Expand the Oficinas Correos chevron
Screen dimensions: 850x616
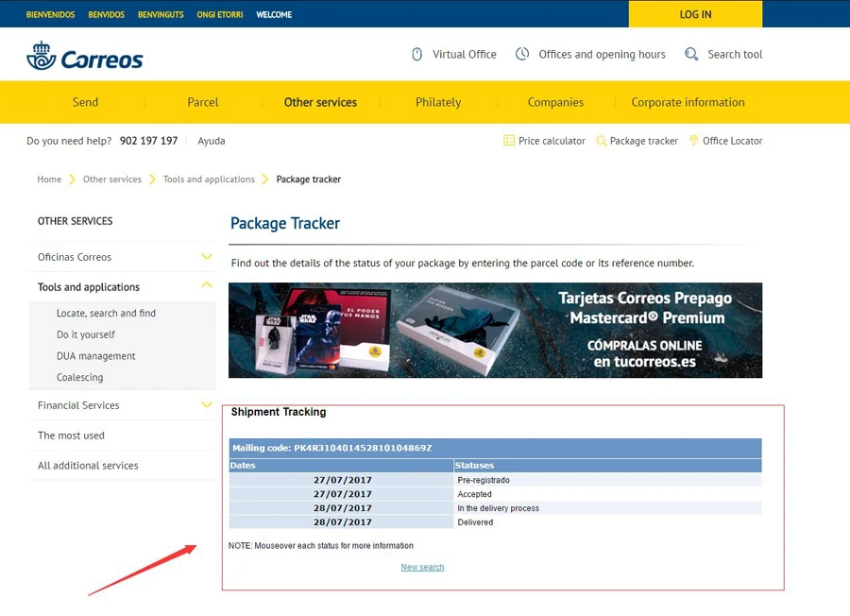coord(207,256)
